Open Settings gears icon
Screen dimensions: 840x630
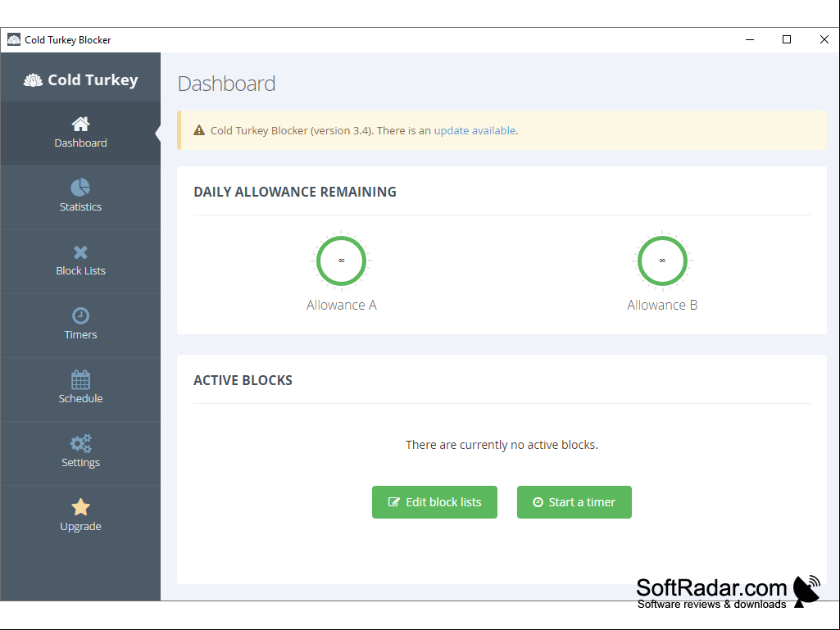click(80, 443)
